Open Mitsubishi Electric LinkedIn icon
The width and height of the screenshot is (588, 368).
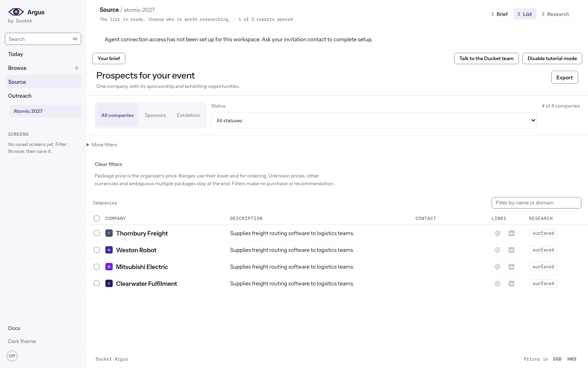click(x=511, y=267)
